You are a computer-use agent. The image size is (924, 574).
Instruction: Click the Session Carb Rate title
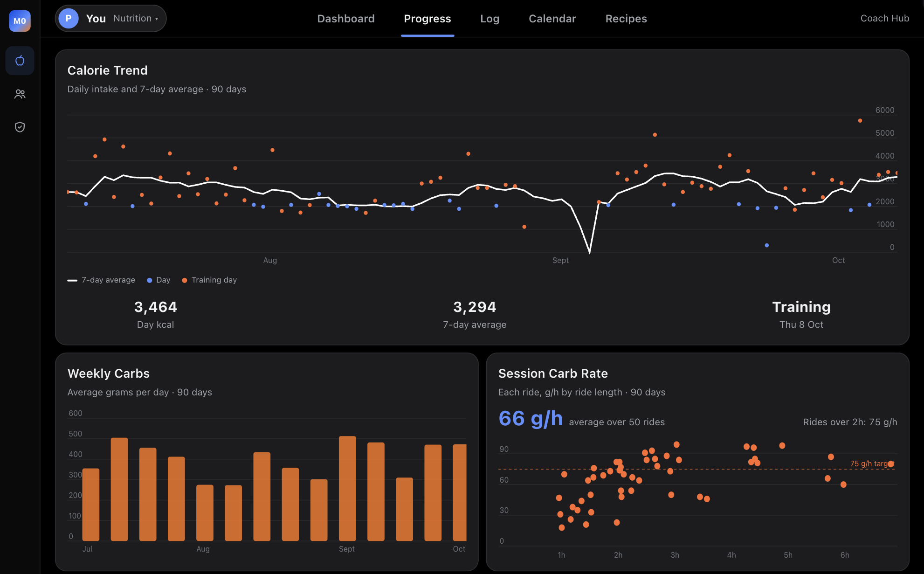[x=553, y=373]
